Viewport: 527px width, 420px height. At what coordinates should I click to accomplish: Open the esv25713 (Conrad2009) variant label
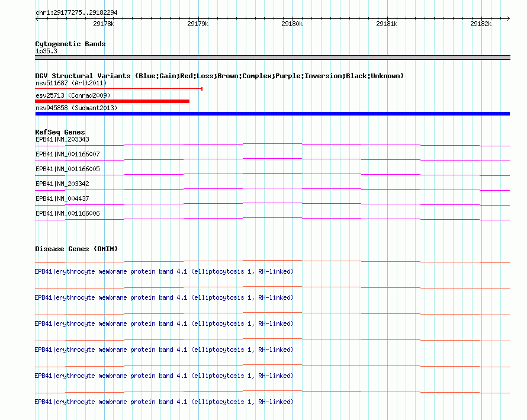tap(73, 95)
